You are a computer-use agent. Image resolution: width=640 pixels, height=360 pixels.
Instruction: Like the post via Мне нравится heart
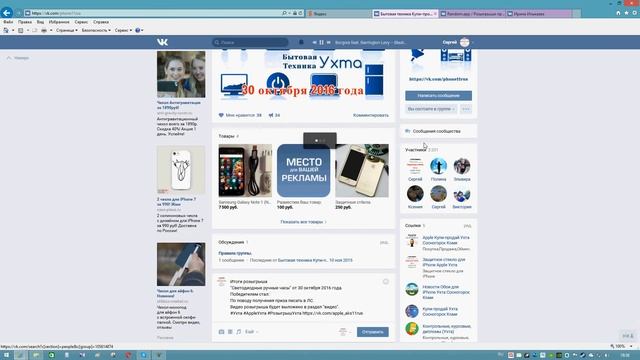[x=240, y=115]
